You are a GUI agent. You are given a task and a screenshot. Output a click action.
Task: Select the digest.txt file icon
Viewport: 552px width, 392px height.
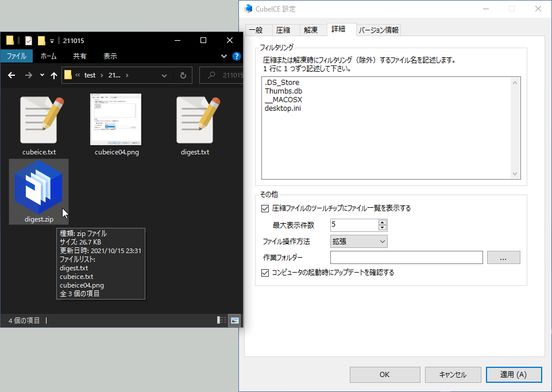194,120
